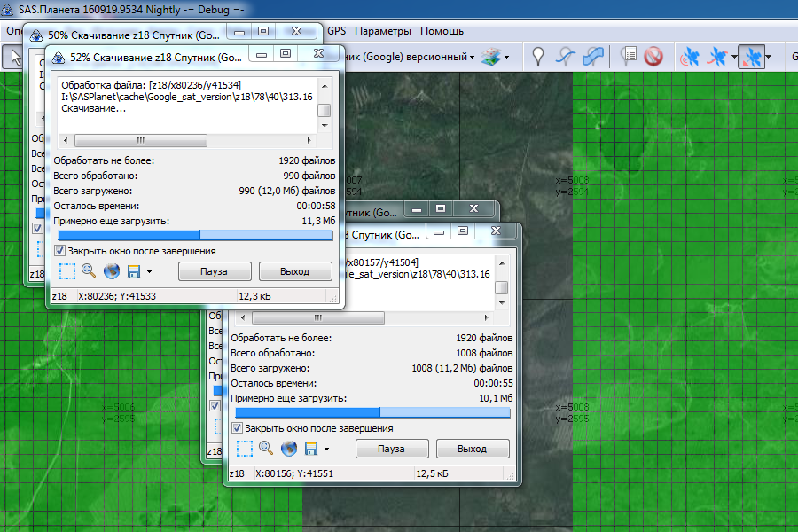Open save dropdown arrow in lower download window

click(x=326, y=450)
